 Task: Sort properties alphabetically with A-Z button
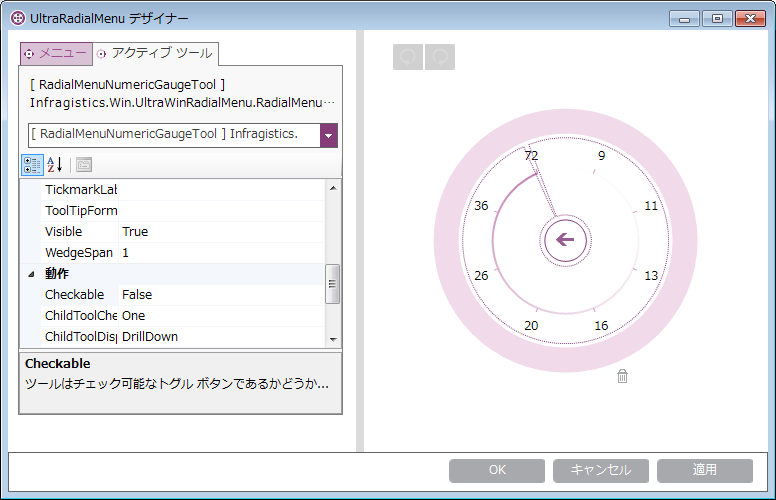click(x=55, y=165)
